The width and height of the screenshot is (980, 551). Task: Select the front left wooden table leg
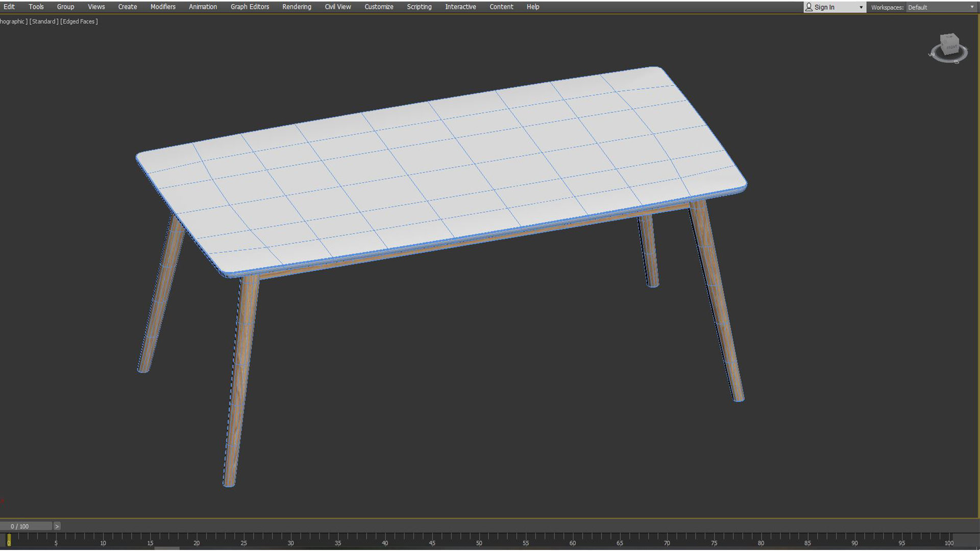click(x=242, y=380)
